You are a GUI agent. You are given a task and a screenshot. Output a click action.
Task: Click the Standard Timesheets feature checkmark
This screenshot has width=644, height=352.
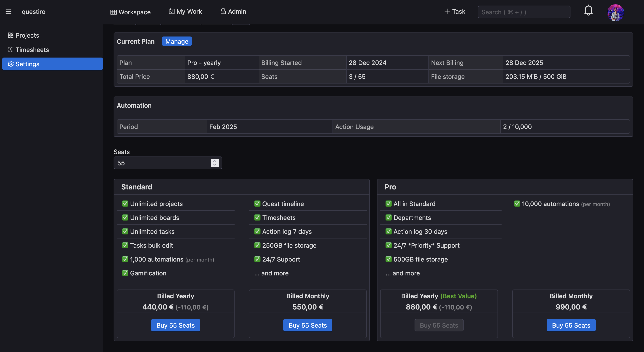click(257, 217)
